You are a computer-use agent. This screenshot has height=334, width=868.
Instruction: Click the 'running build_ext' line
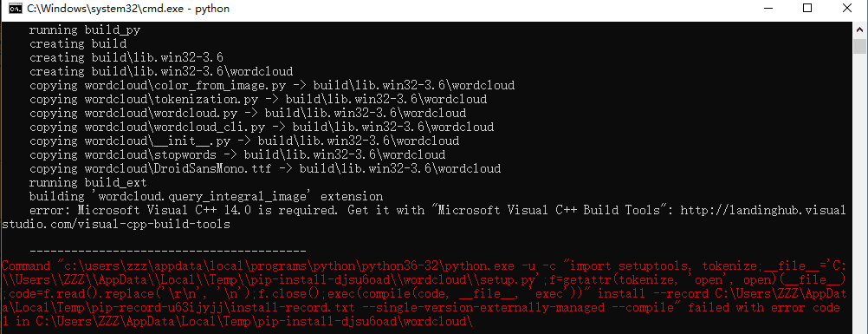88,182
